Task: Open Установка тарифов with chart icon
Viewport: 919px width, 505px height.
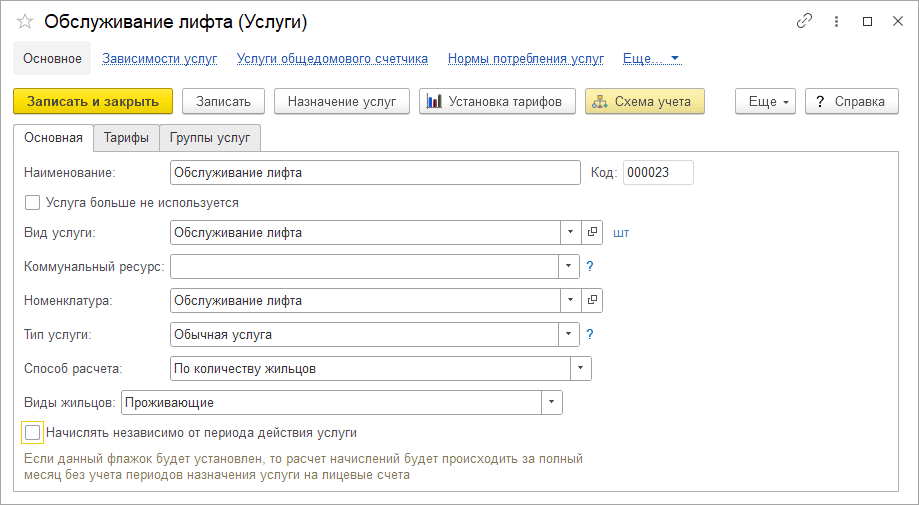Action: click(x=497, y=101)
